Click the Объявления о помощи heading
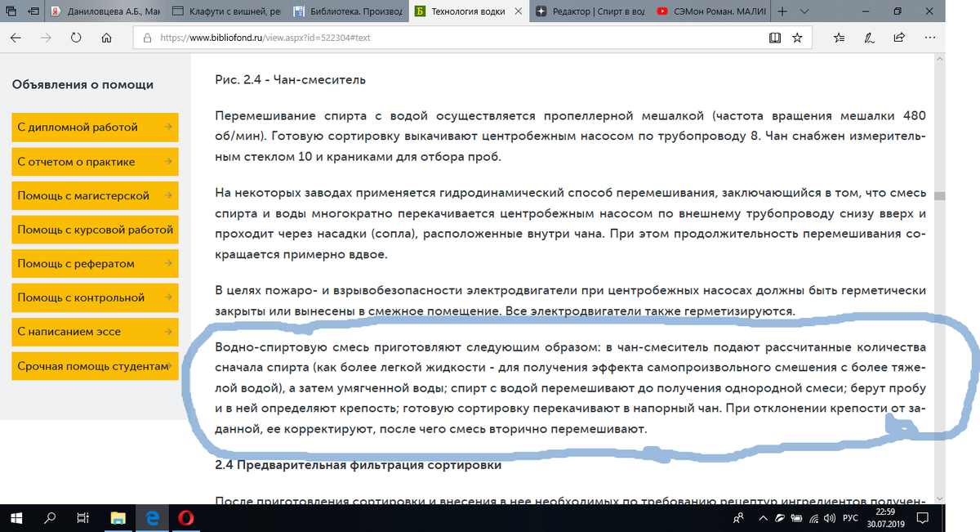980x532 pixels. (x=82, y=84)
